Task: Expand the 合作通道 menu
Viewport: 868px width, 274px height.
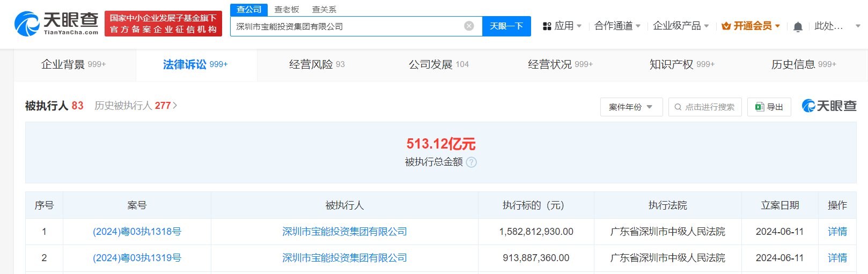Action: coord(617,26)
